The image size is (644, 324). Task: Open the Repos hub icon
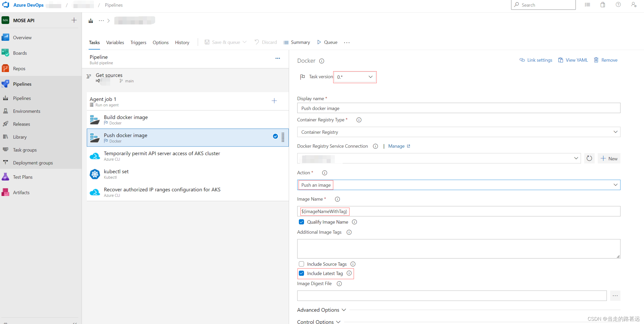tap(5, 68)
